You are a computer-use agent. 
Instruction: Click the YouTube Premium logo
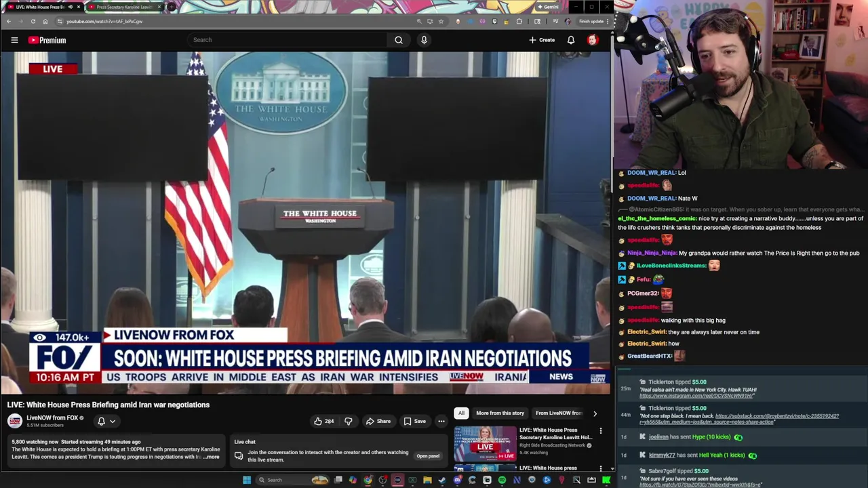(47, 40)
